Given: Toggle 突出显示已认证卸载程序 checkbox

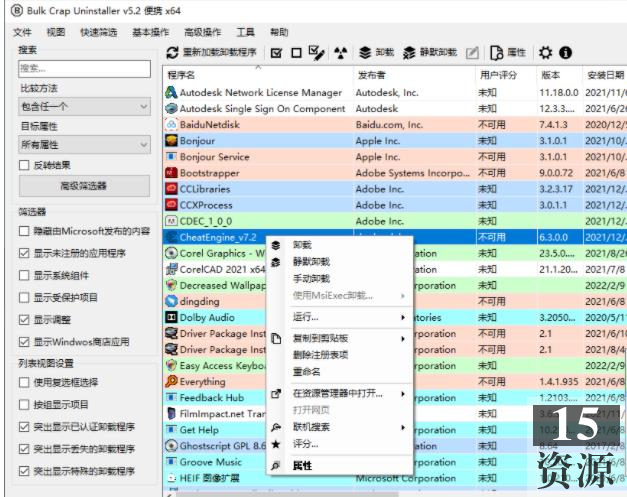Looking at the screenshot, I should tap(24, 427).
